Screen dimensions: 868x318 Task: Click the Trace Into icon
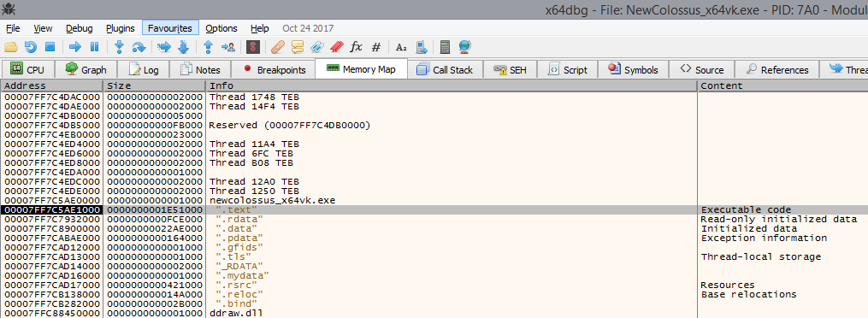(x=164, y=47)
